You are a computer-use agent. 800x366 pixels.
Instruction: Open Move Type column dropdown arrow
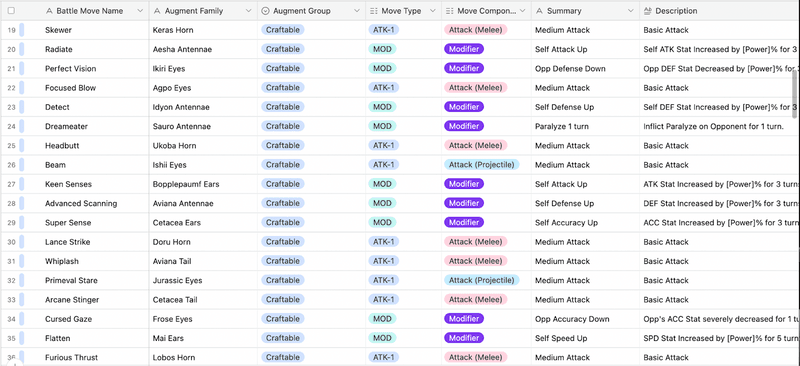tap(433, 11)
